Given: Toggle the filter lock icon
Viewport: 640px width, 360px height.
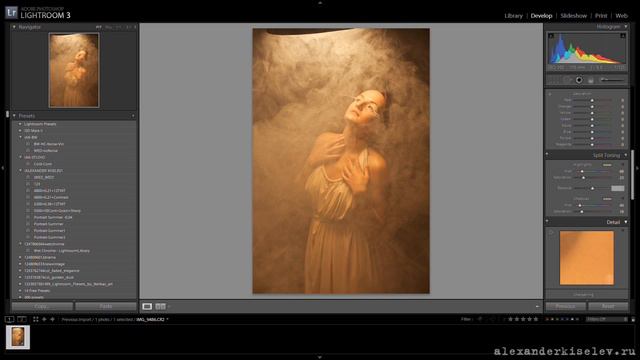Looking at the screenshot, I should tap(633, 320).
